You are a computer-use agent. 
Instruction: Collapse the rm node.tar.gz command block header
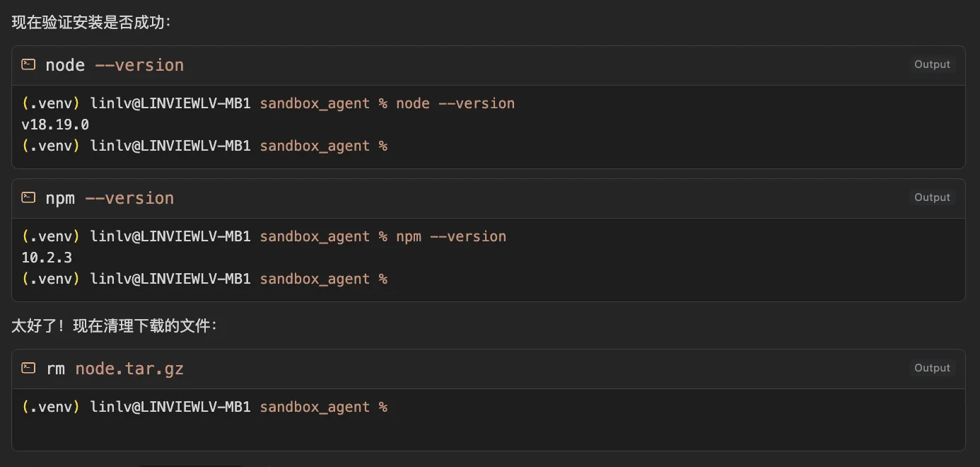[489, 369]
